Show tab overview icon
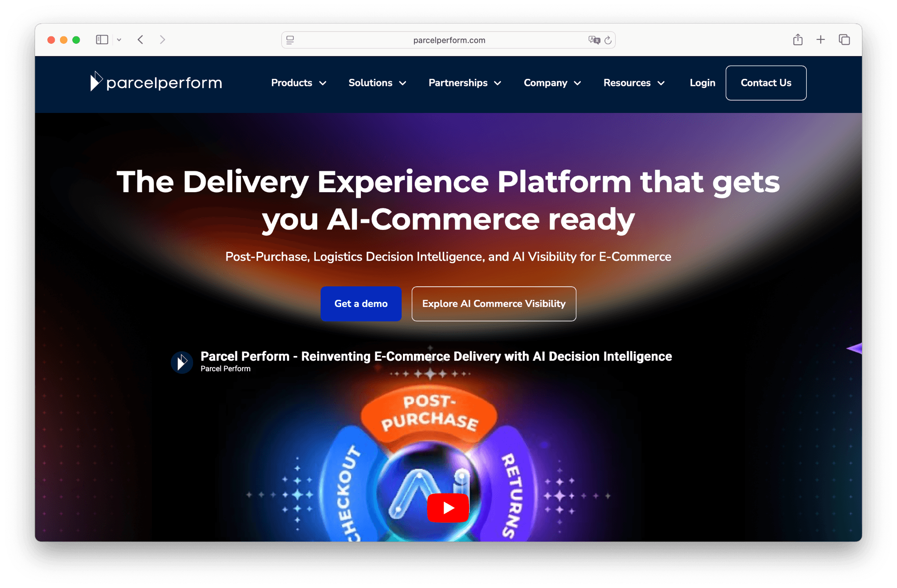 tap(844, 40)
